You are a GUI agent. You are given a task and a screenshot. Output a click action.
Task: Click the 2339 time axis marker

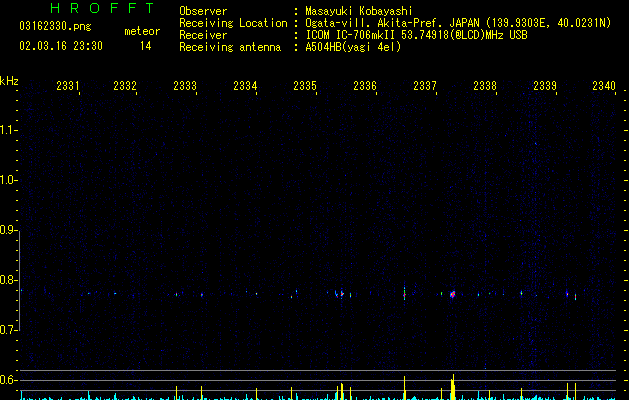click(545, 86)
